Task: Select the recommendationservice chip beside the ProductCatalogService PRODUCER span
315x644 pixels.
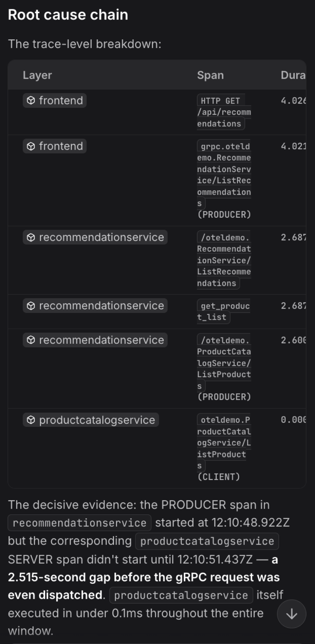Action: click(95, 340)
